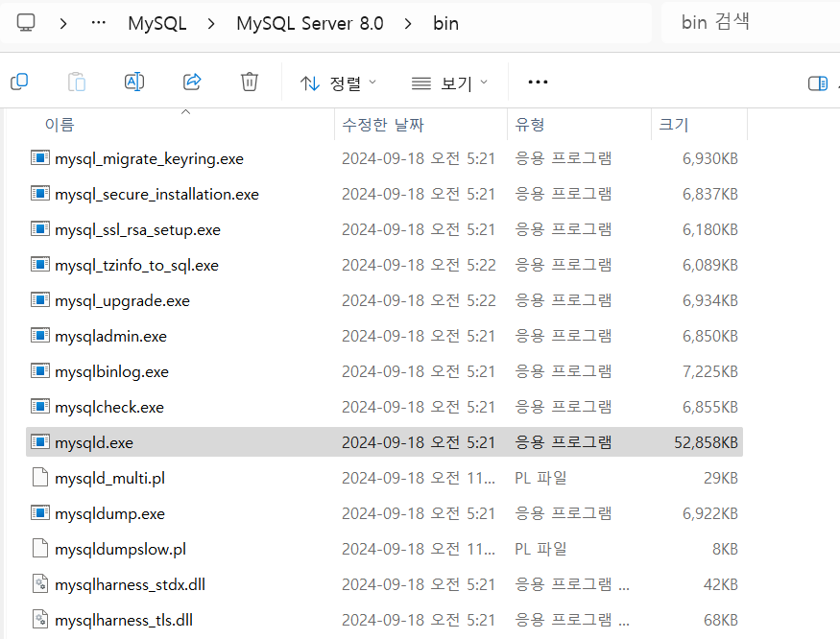Select mysql_tzinfo_to_sql.exe file icon

click(40, 265)
